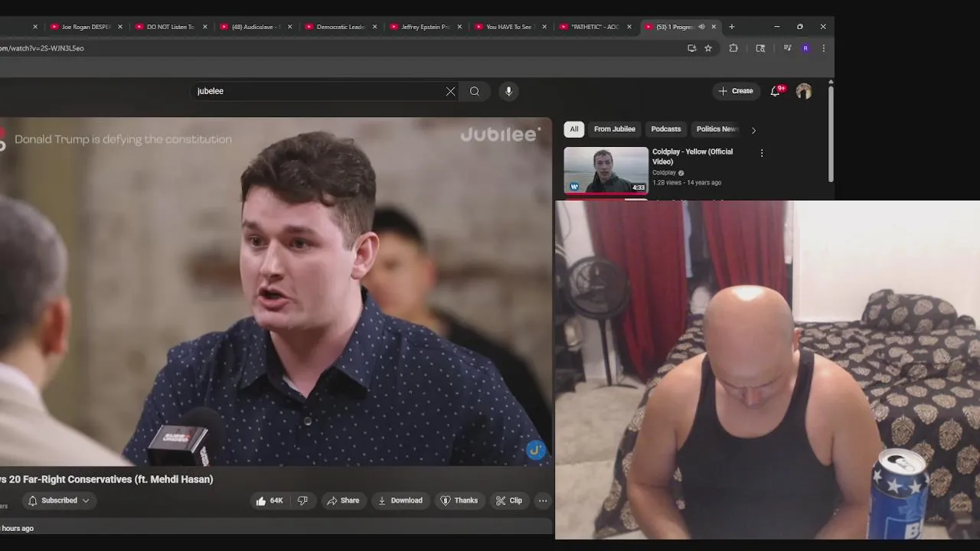Image resolution: width=980 pixels, height=551 pixels.
Task: Close the Jeffrey Epstein tab
Action: click(459, 27)
